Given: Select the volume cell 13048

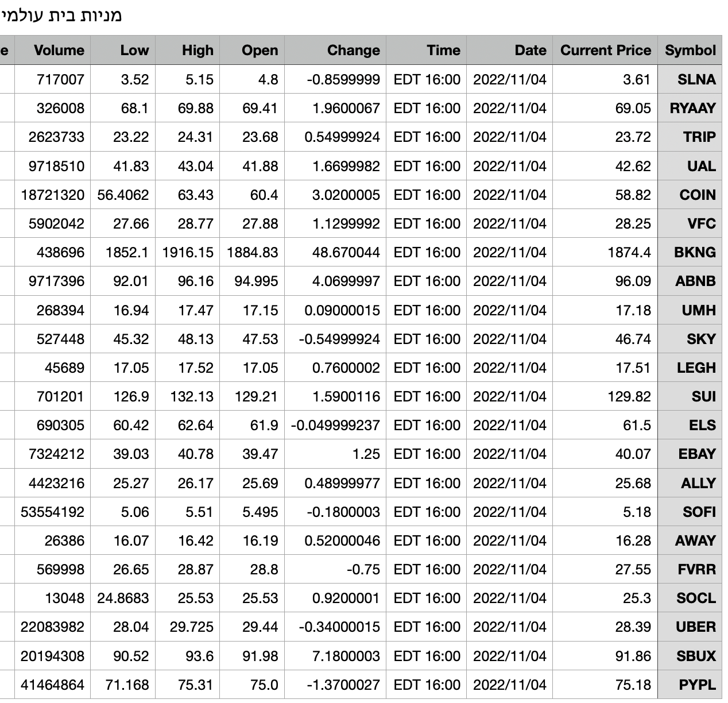Looking at the screenshot, I should 53,598.
